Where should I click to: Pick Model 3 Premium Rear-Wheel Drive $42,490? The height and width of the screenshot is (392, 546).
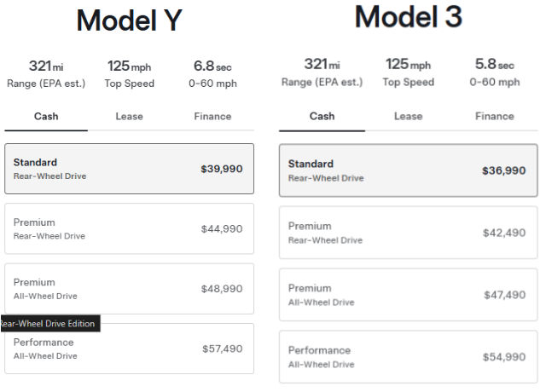[x=408, y=233]
